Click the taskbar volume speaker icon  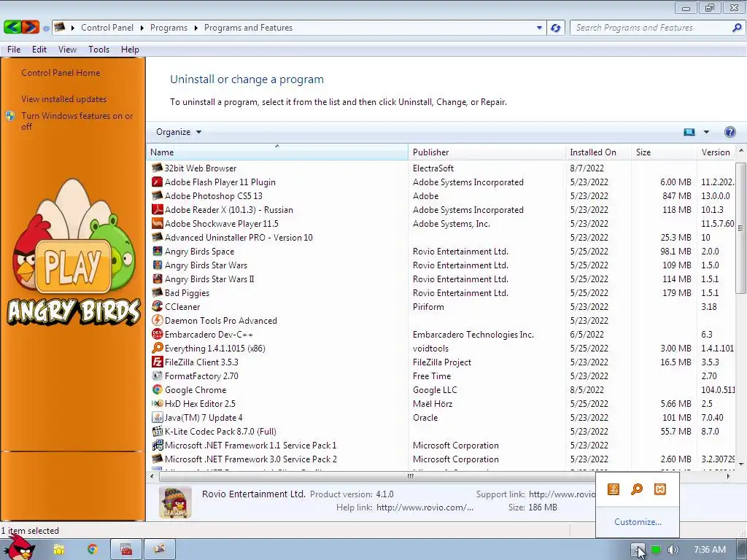(672, 550)
